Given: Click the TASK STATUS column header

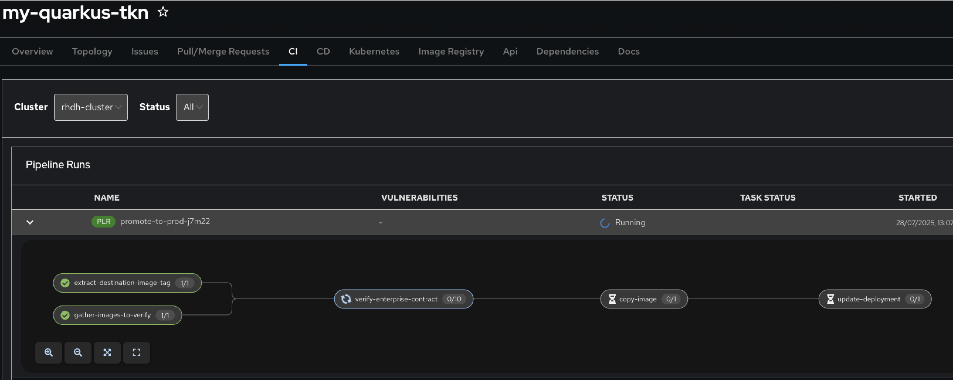Looking at the screenshot, I should point(768,198).
